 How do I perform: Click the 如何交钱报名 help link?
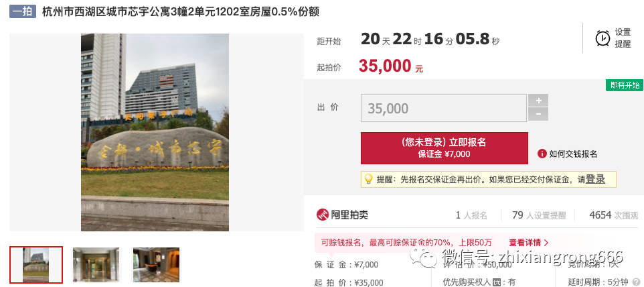pyautogui.click(x=573, y=154)
